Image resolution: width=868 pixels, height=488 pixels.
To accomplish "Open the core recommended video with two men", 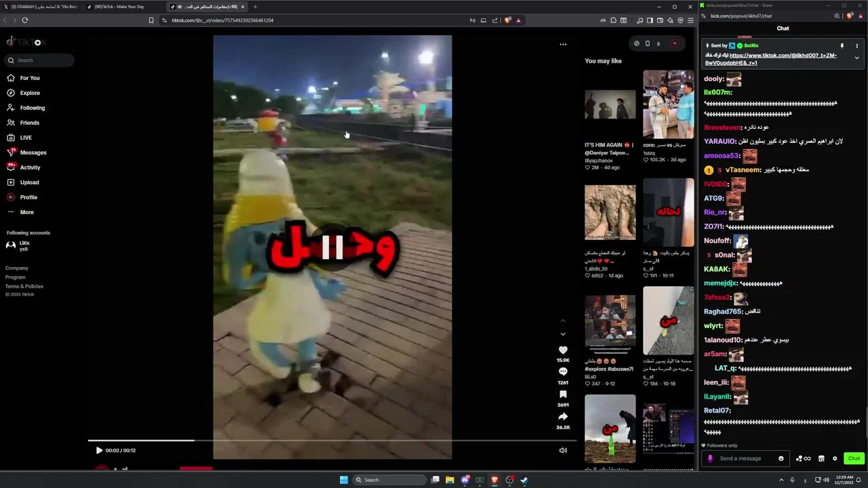I will click(x=669, y=104).
